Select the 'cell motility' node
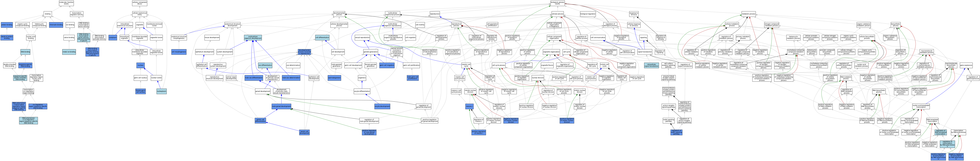The image size is (980, 161). 420,25
